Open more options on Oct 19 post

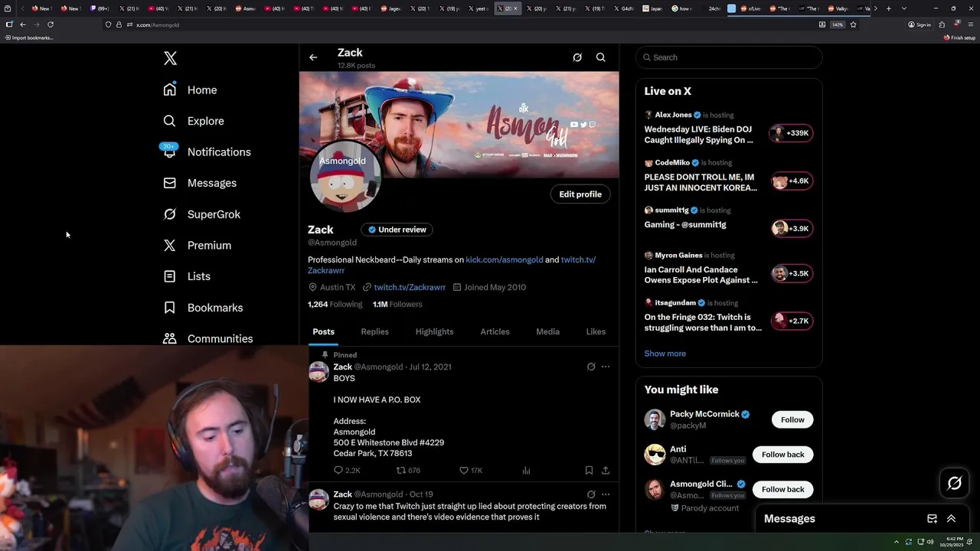606,494
